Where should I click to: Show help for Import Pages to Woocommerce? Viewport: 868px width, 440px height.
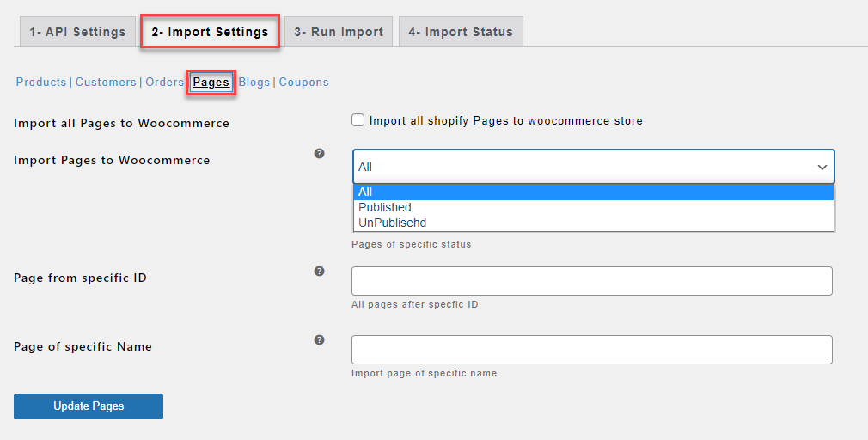point(320,153)
